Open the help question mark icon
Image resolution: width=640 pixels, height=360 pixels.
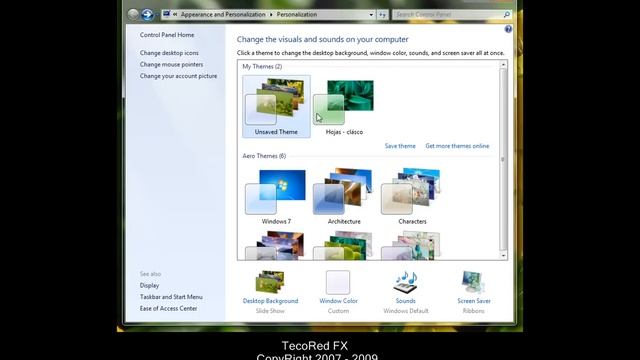[508, 29]
